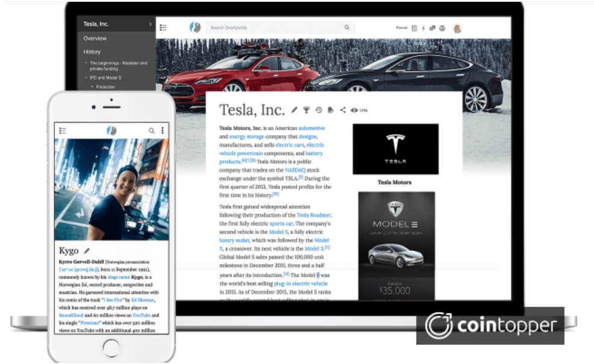594x364 pixels.
Task: Open the hamburger menu on the phone screen
Action: click(x=62, y=130)
